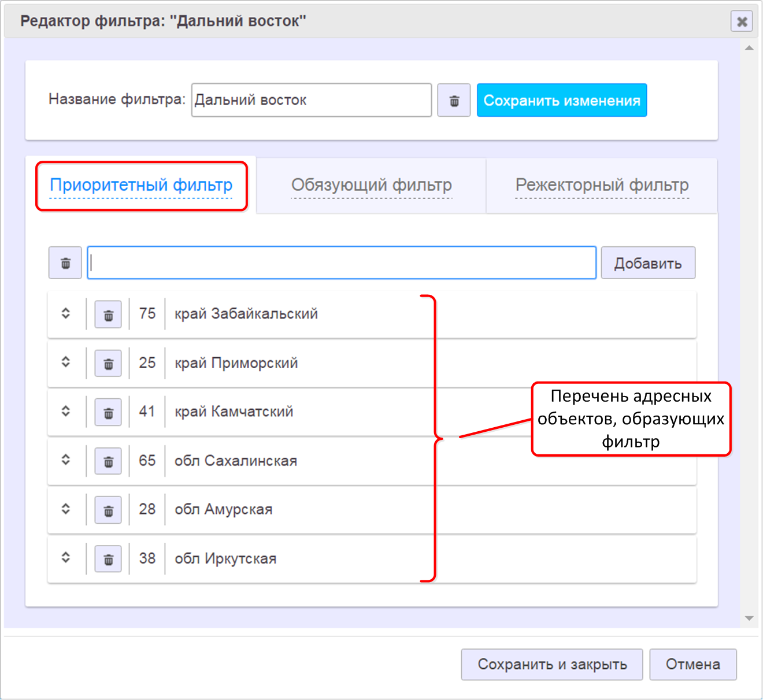Image resolution: width=763 pixels, height=700 pixels.
Task: Click sort handle of край Камчатский
Action: 66,411
